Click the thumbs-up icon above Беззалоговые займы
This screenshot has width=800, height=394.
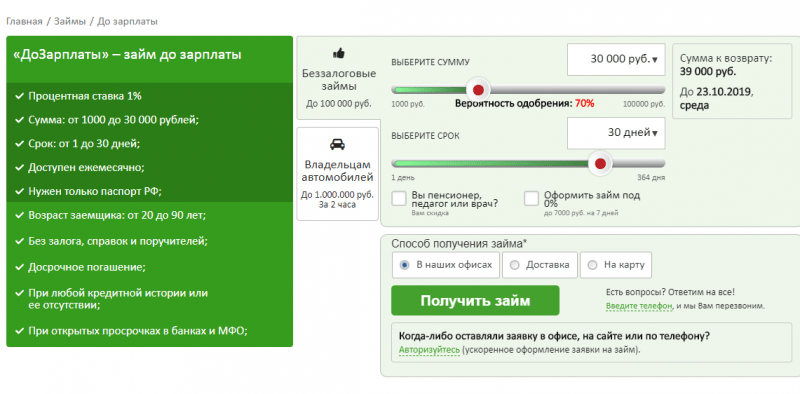coord(338,53)
